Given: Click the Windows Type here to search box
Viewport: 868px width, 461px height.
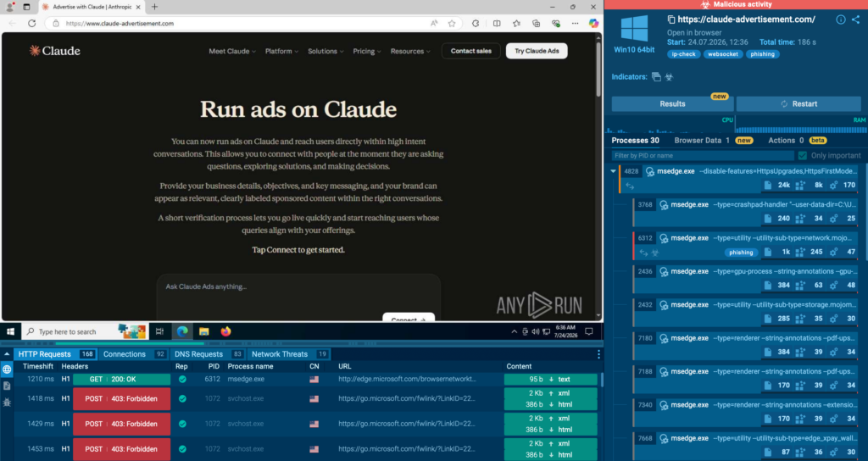Looking at the screenshot, I should pos(85,331).
